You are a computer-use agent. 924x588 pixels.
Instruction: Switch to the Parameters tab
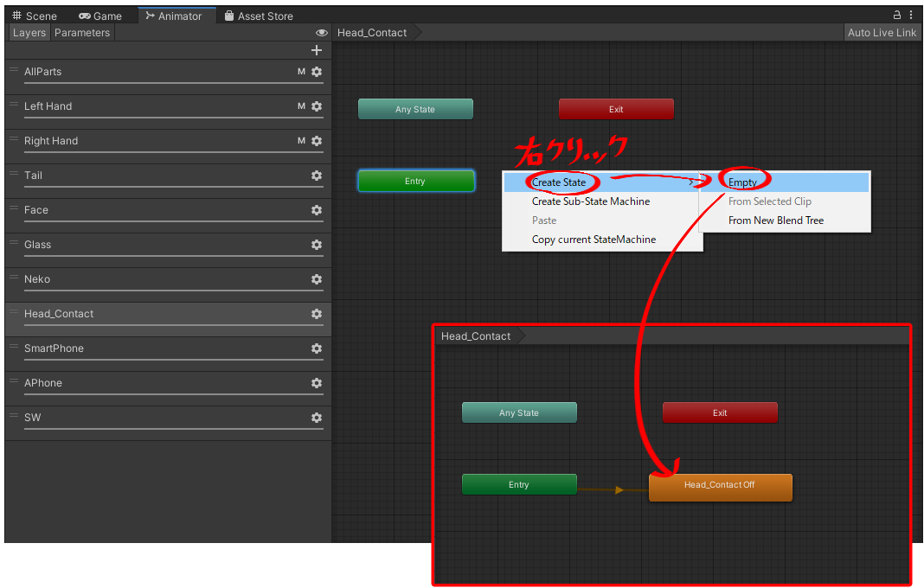point(82,33)
